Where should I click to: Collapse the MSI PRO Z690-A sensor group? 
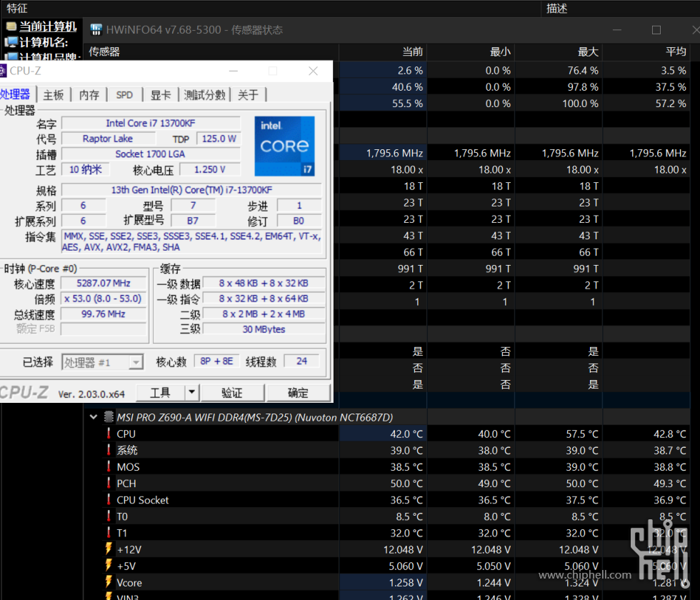94,417
